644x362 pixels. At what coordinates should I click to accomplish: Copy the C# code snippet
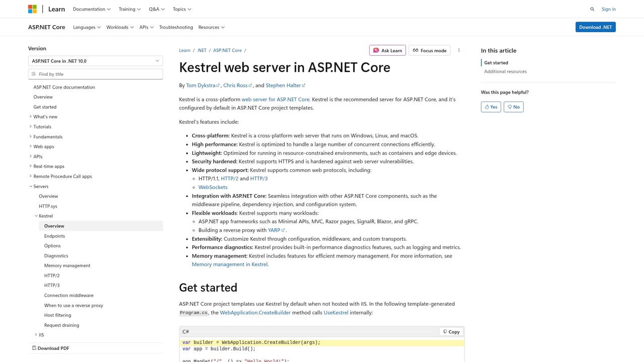tap(450, 331)
